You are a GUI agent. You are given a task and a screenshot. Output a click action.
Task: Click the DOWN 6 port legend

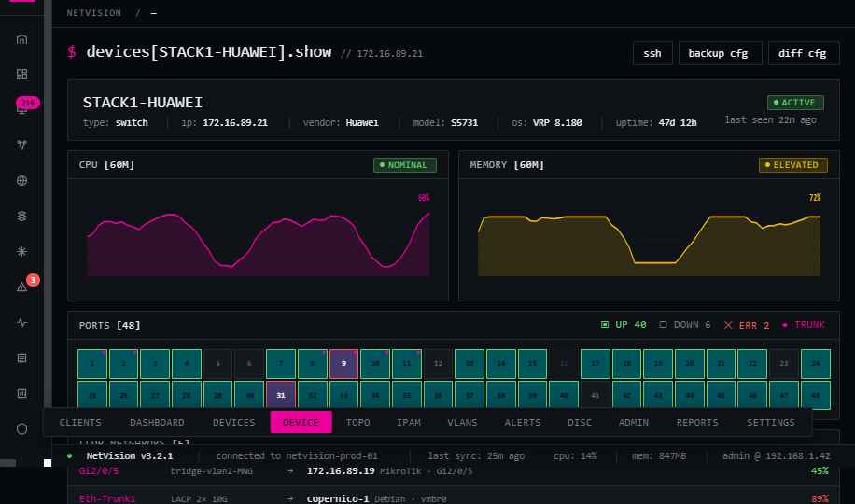coord(685,325)
